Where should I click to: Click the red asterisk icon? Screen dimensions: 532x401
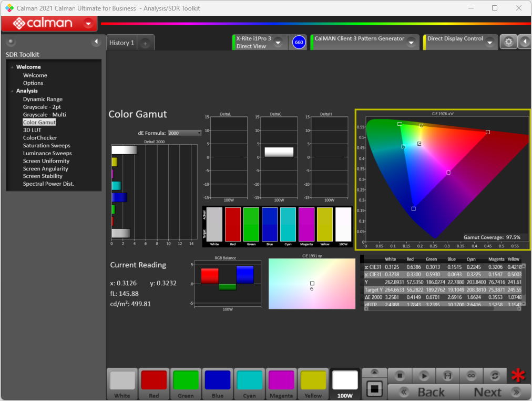tap(518, 376)
